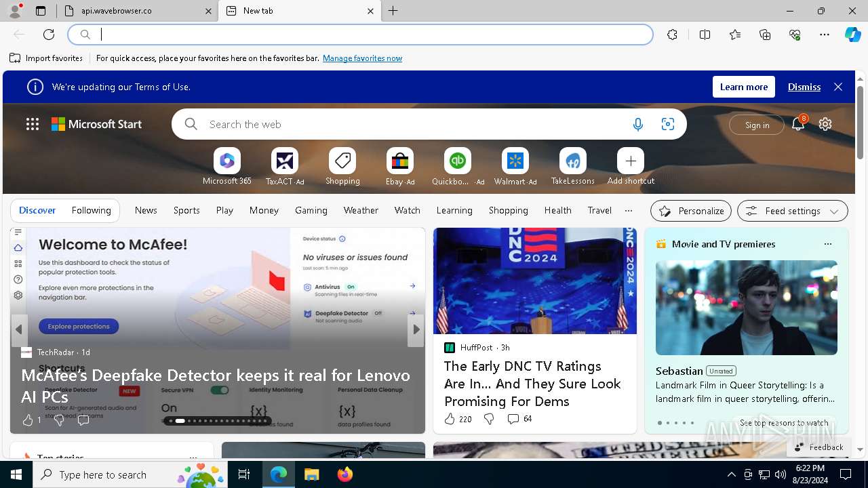Open the TakeLessons shortcut tile
The width and height of the screenshot is (868, 488).
[573, 166]
